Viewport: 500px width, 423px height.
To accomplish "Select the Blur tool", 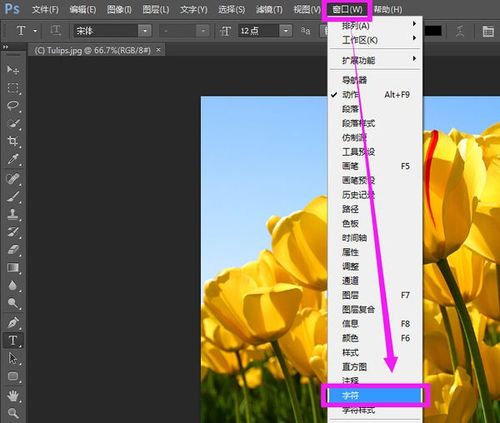I will [13, 285].
